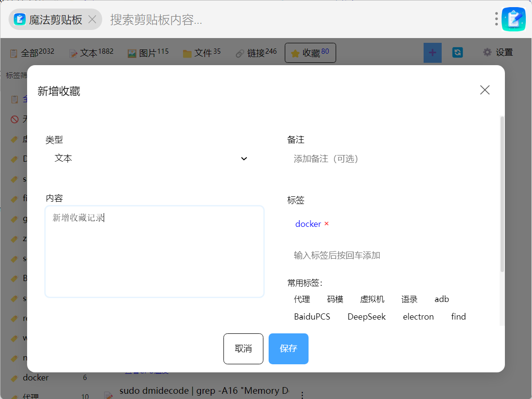The width and height of the screenshot is (532, 399).
Task: Focus the 内容 text area
Action: click(x=155, y=252)
